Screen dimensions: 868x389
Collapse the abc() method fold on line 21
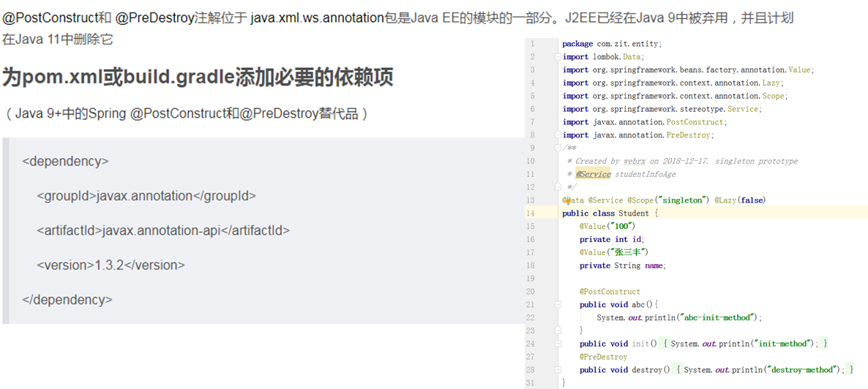coord(558,304)
